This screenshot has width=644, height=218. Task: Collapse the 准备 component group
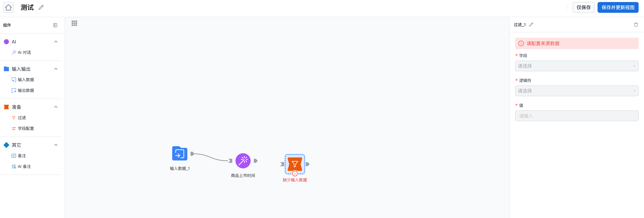pyautogui.click(x=56, y=107)
